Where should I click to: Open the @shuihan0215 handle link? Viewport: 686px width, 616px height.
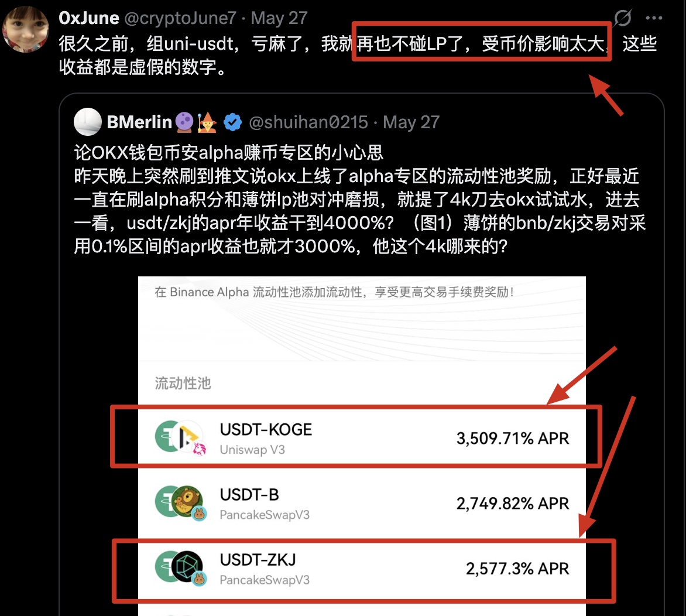point(308,122)
